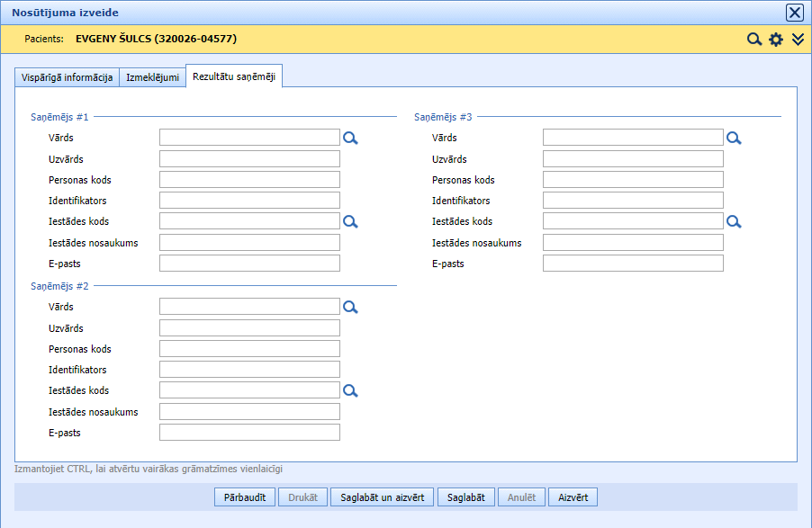Open search beside Saņēmējs #2 Vārds field
Screen dimensions: 812x528
point(351,307)
